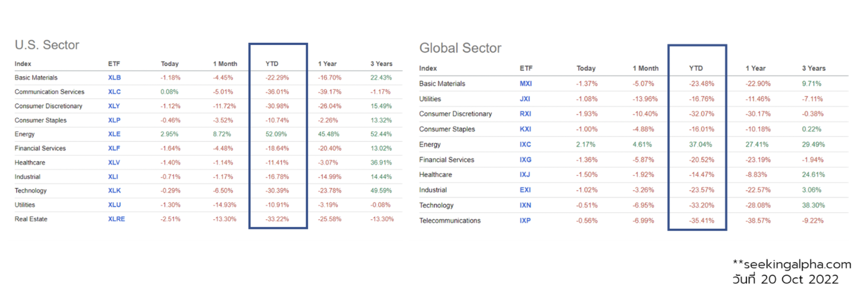Screen dimensions: 868x298
Task: Sort Global Sector table by 1 Month
Action: tap(645, 68)
